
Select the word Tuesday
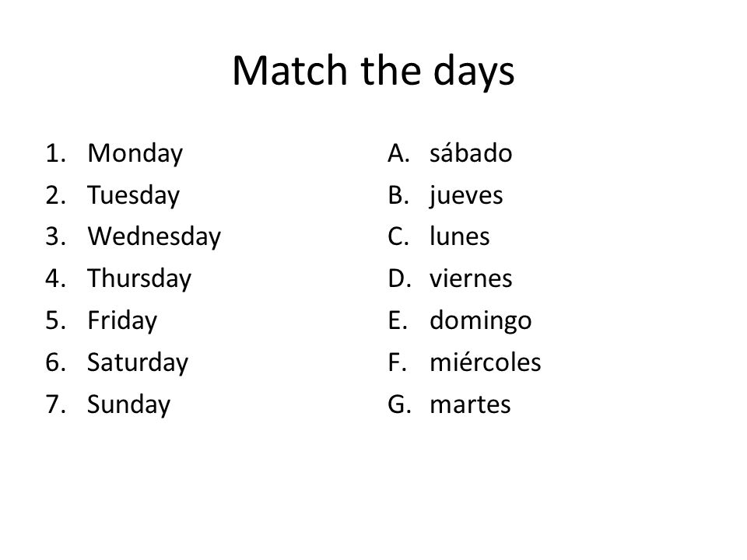(133, 196)
